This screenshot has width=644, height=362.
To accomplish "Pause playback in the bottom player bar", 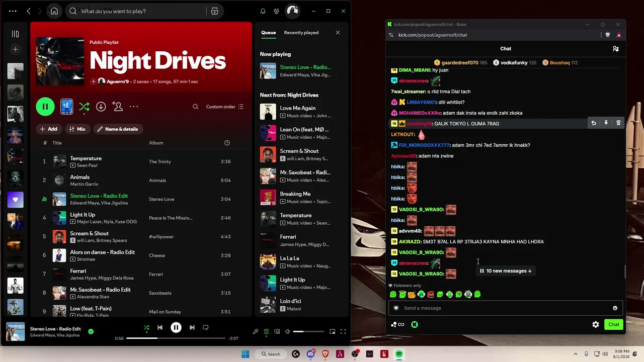I will click(176, 327).
